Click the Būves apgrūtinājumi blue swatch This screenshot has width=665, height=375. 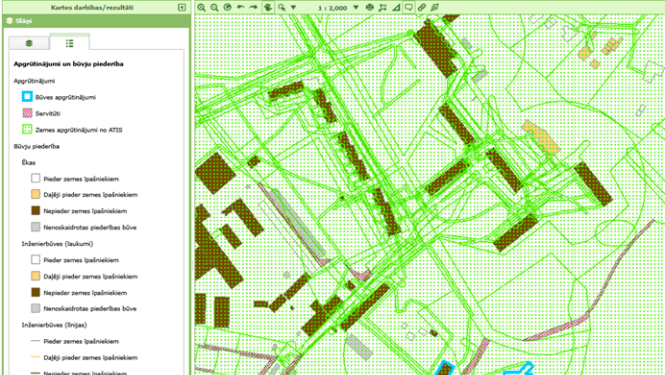(x=27, y=97)
